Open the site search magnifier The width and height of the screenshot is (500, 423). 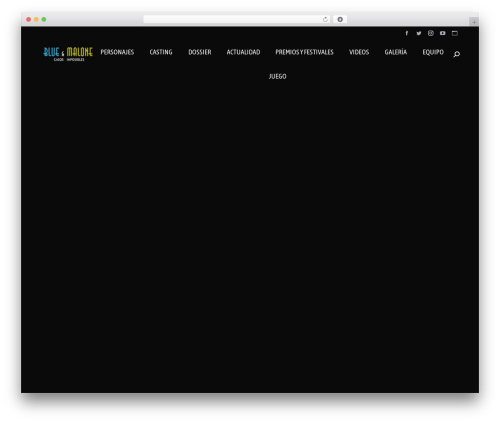[457, 54]
